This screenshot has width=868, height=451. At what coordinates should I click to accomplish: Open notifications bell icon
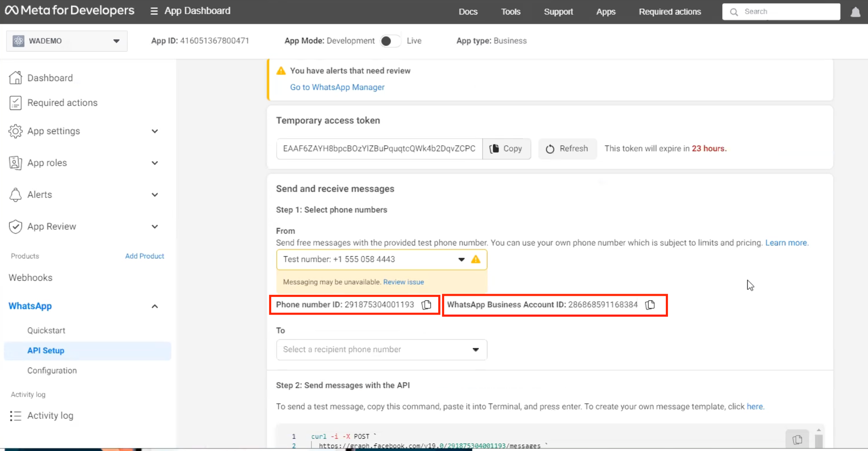(x=855, y=12)
